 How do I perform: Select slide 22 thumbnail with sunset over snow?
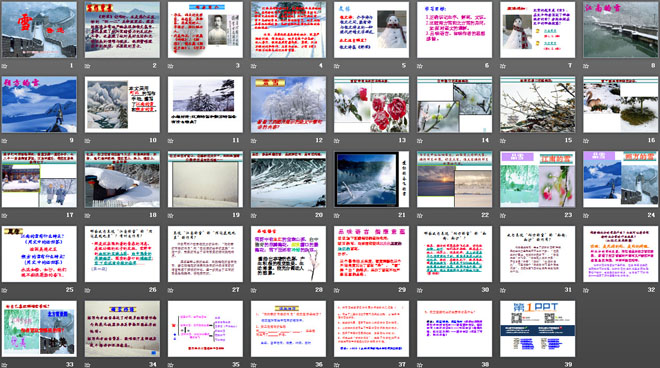(455, 179)
